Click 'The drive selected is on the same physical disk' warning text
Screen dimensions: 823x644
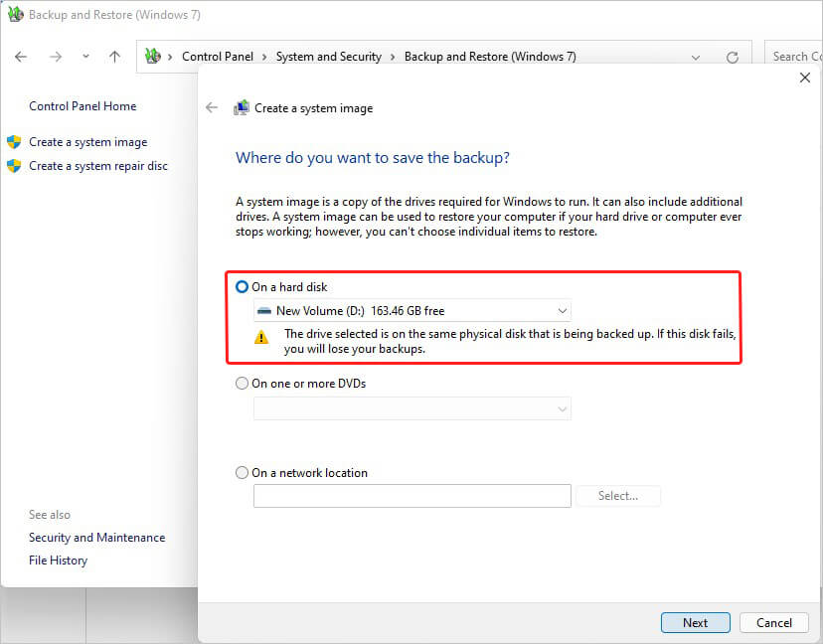tap(510, 341)
